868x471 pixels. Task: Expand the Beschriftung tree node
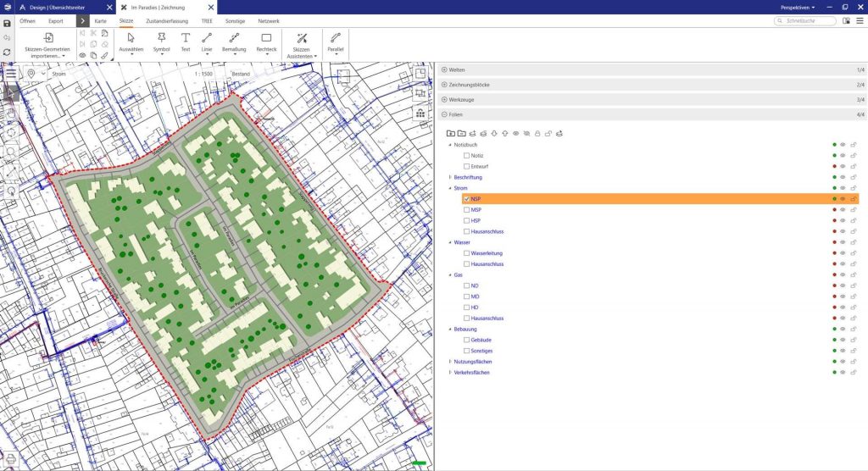pyautogui.click(x=450, y=177)
